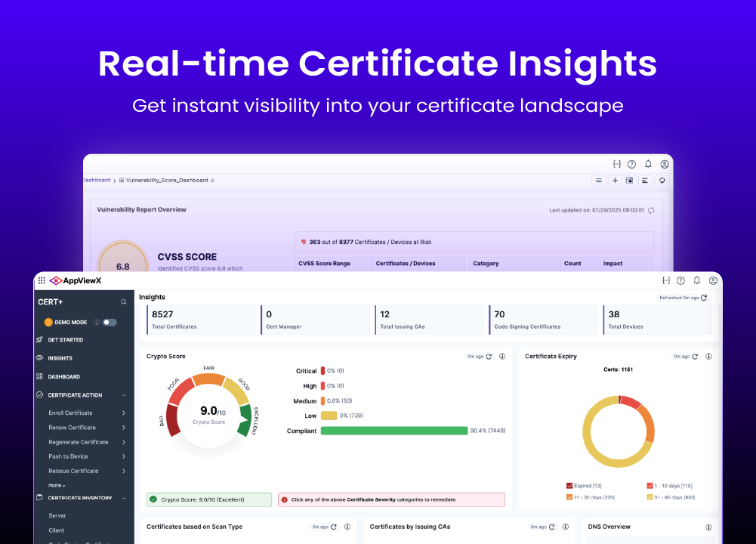Viewport: 756px width, 544px height.
Task: Open Total Issuing CAs card
Action: coord(429,320)
